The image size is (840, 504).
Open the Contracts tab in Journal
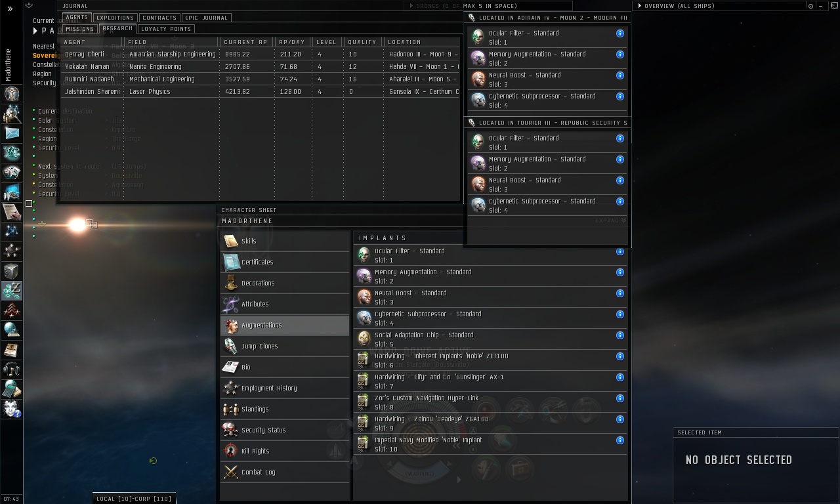pyautogui.click(x=159, y=18)
